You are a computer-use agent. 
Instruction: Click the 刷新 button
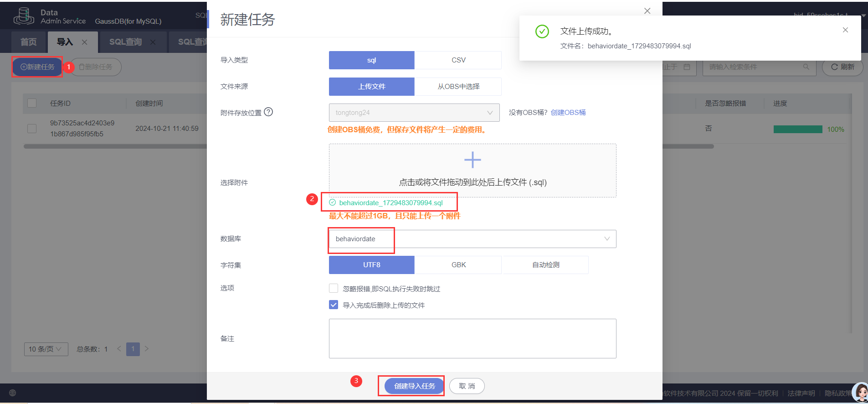coord(842,67)
